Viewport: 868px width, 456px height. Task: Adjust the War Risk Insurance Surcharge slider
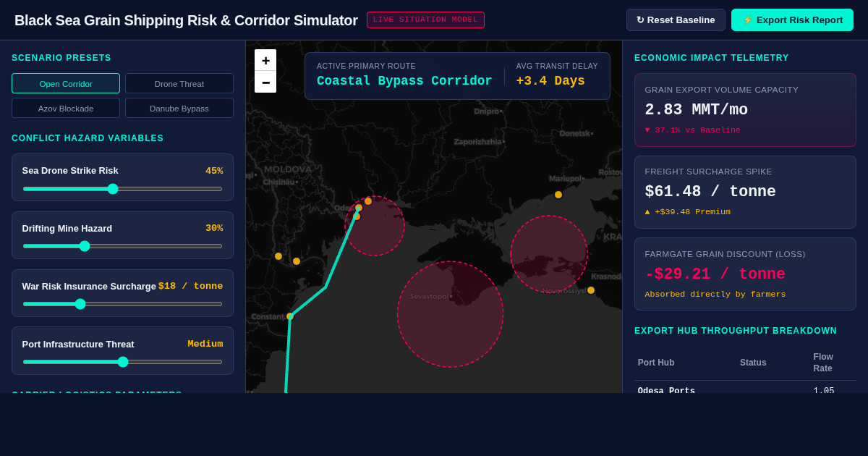tap(122, 304)
